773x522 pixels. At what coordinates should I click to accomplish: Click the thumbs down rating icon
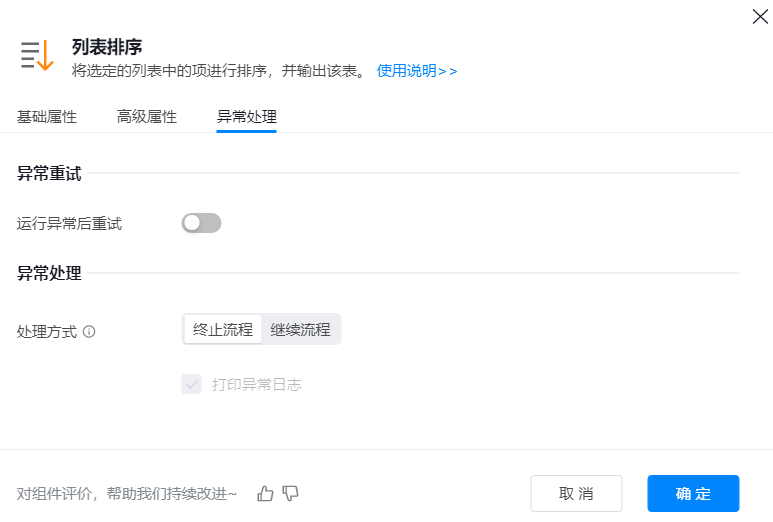click(290, 493)
